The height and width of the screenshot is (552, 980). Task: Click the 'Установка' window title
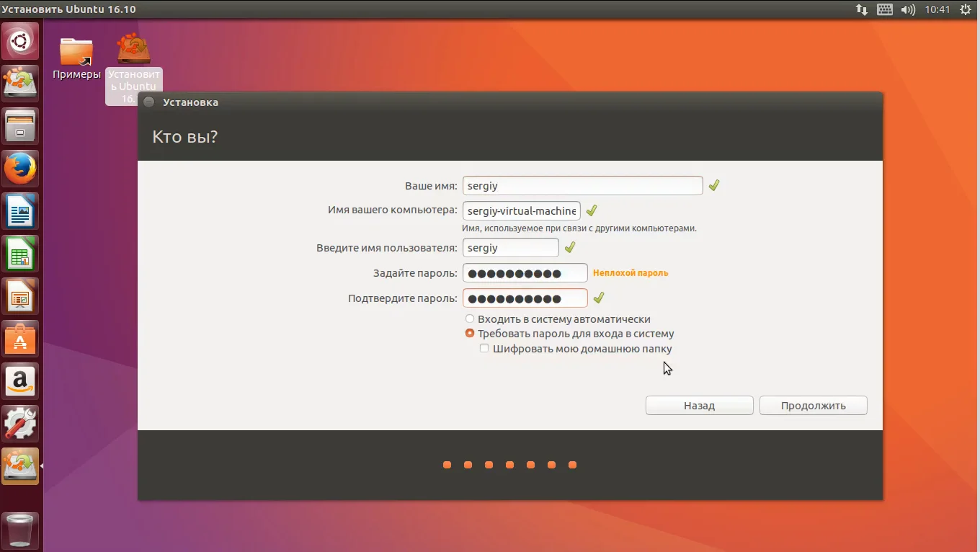[191, 102]
